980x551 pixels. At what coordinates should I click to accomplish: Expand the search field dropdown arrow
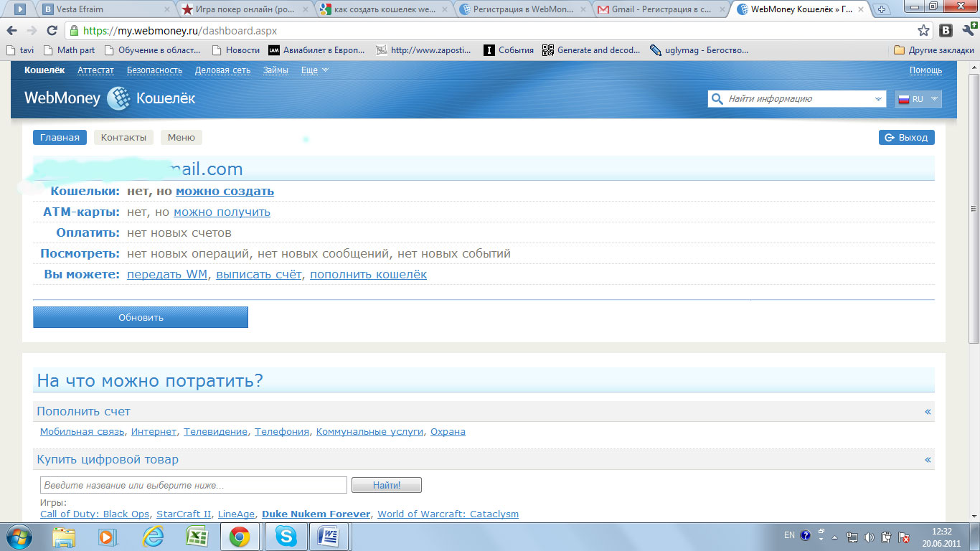(x=878, y=99)
